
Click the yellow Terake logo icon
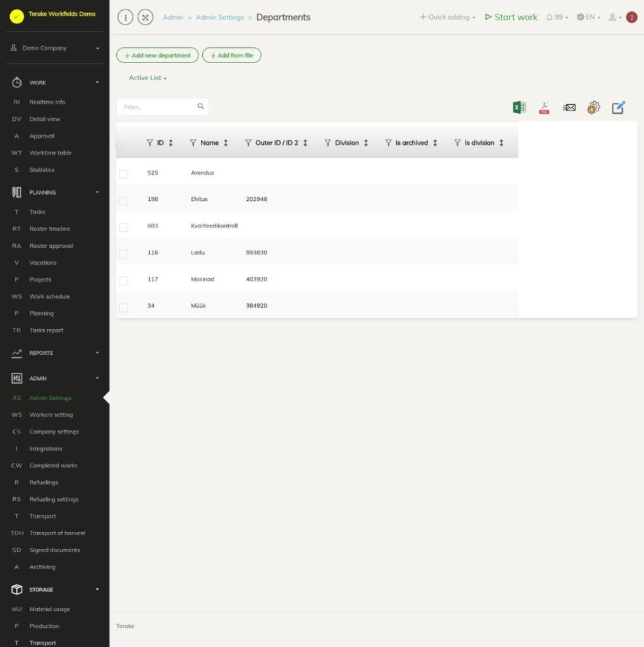pyautogui.click(x=16, y=16)
